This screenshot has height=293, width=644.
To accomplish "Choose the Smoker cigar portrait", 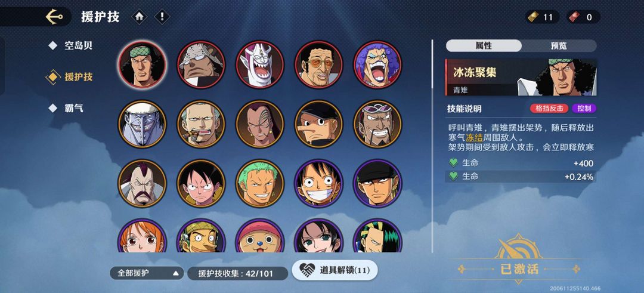I will coord(201,124).
